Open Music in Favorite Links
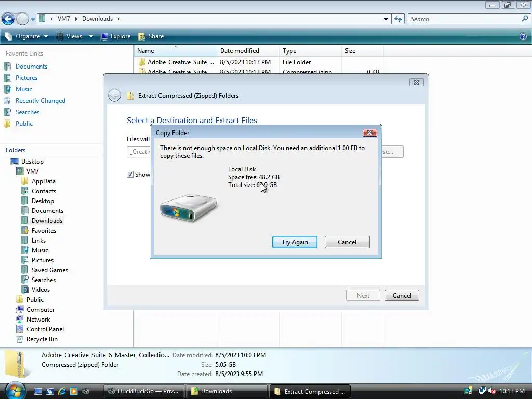 coord(23,89)
